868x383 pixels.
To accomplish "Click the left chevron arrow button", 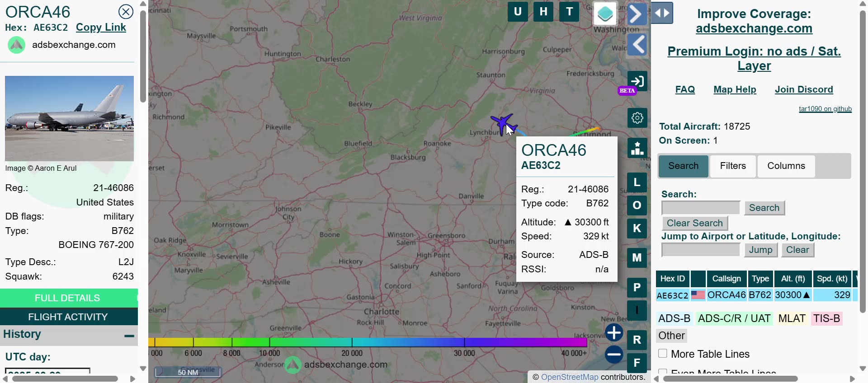I will (x=637, y=45).
